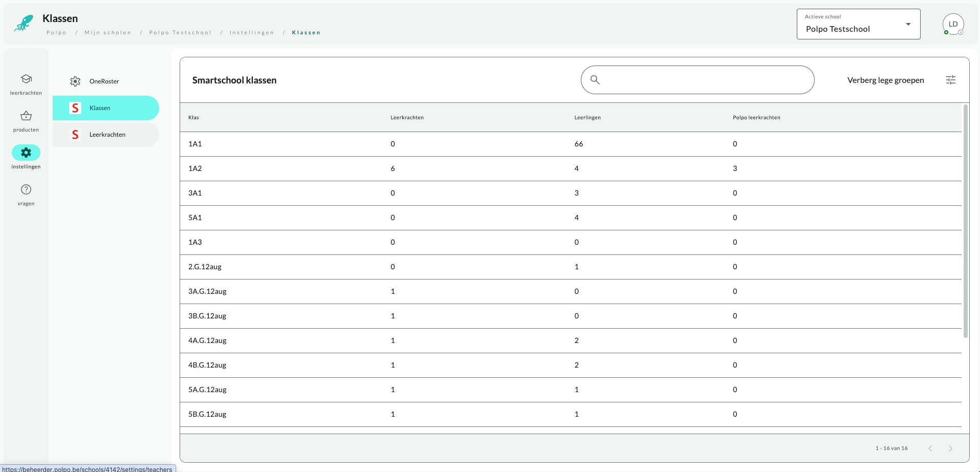Select the class row 4A.G.12aug
The height and width of the screenshot is (472, 980).
(x=571, y=341)
